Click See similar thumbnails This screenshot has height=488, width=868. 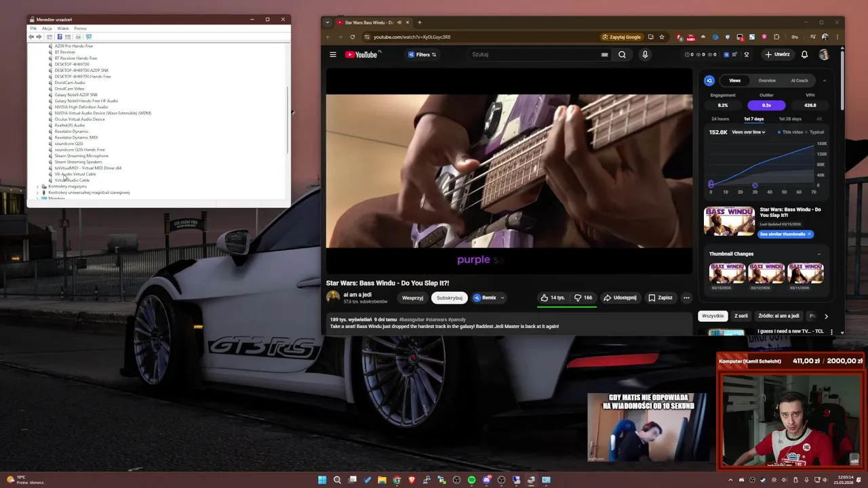pos(785,234)
